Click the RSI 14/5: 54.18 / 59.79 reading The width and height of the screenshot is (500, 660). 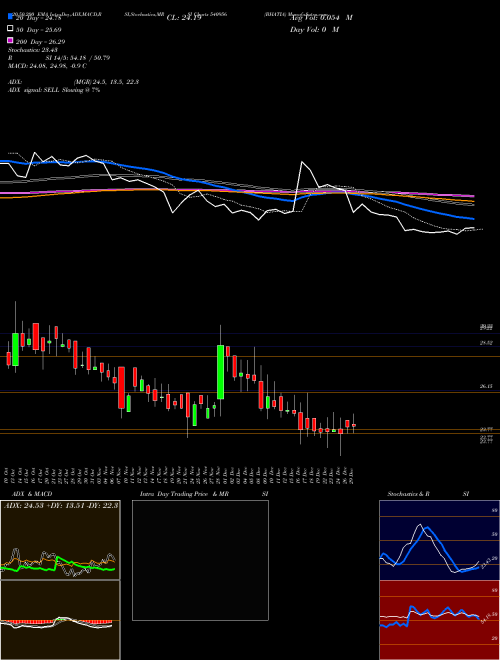click(x=59, y=58)
